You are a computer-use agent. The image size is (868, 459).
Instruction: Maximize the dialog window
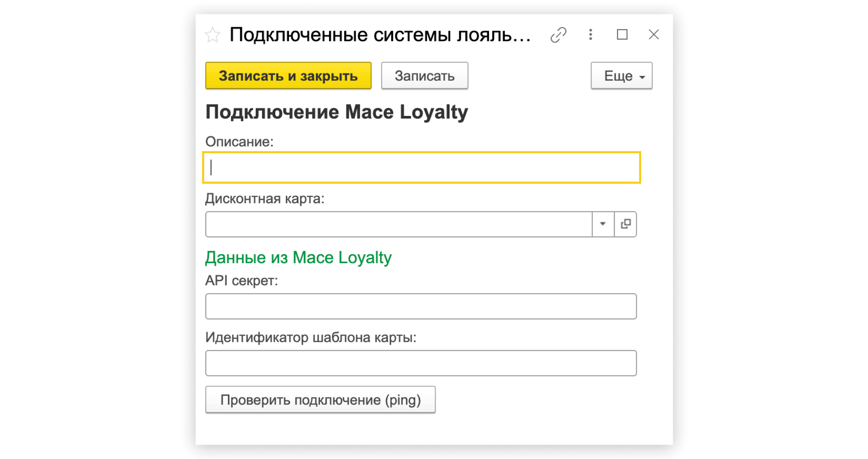622,34
